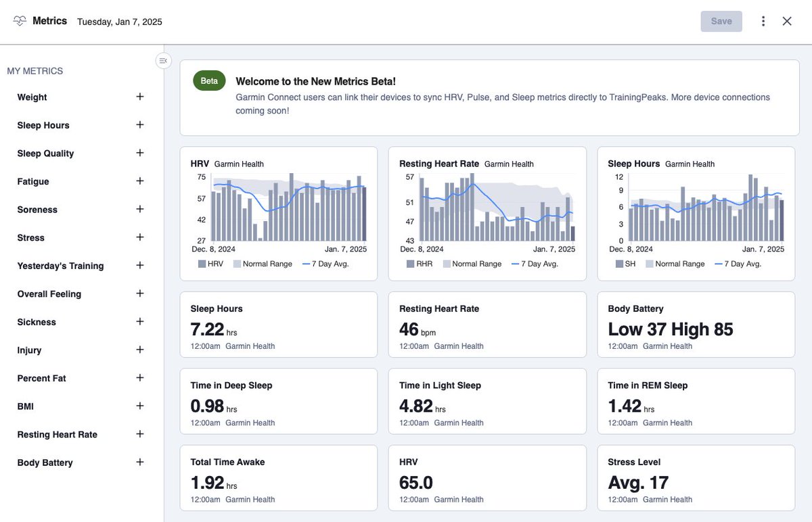Select Resting Heart Rate in the sidebar
812x522 pixels.
click(x=57, y=434)
